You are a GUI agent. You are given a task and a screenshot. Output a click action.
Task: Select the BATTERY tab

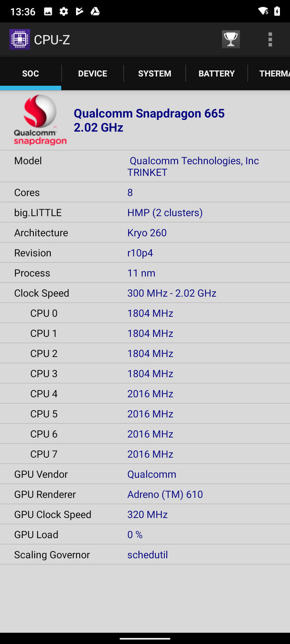coord(217,74)
